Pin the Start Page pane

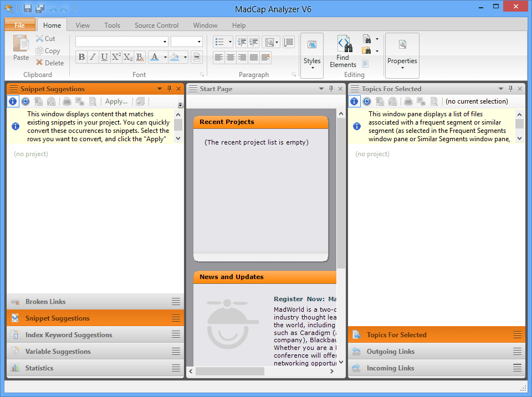331,89
